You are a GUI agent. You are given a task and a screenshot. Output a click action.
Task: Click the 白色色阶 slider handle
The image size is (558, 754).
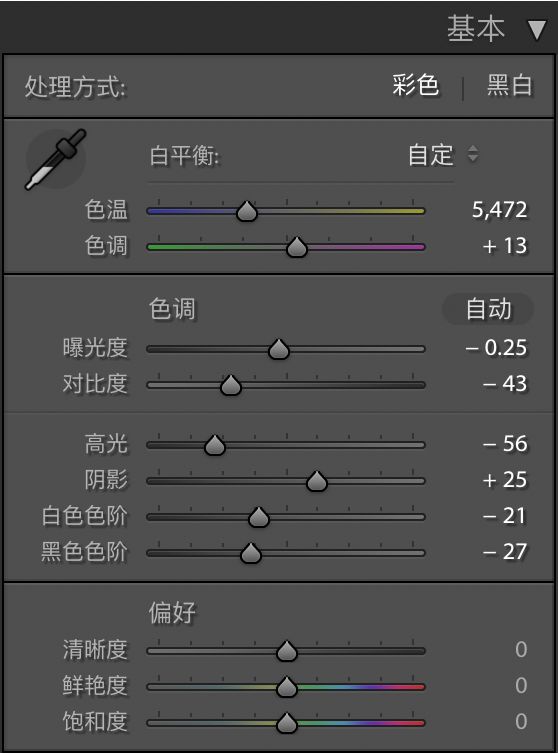coord(259,517)
